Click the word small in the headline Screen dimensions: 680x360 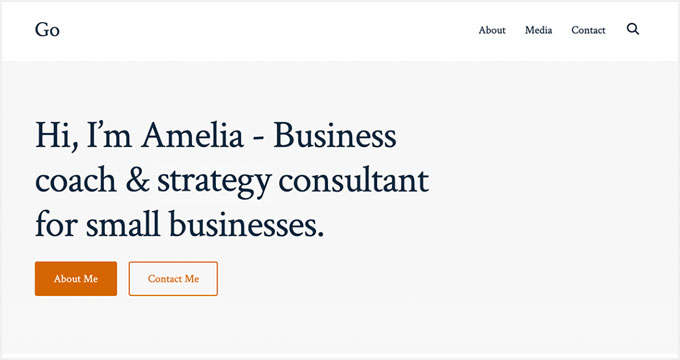[123, 225]
